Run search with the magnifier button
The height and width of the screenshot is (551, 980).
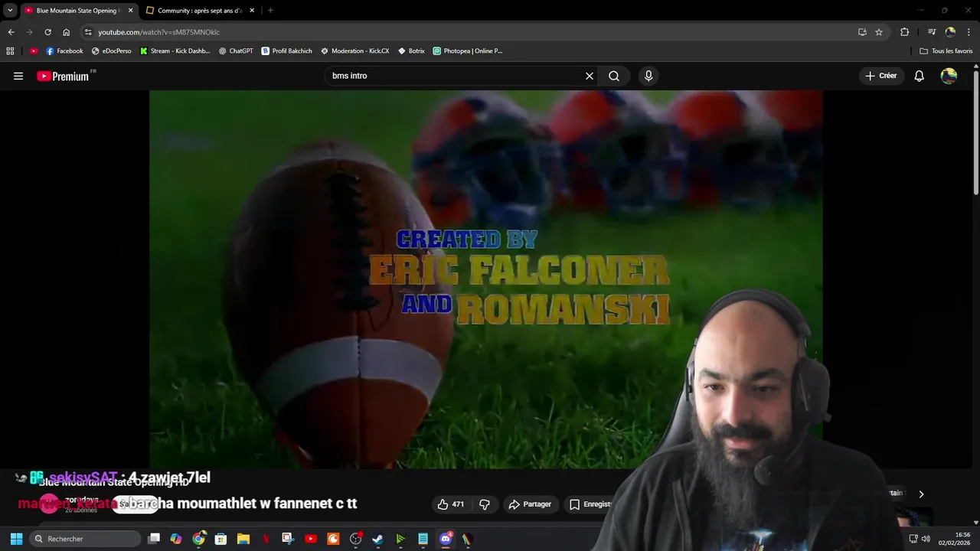[614, 76]
